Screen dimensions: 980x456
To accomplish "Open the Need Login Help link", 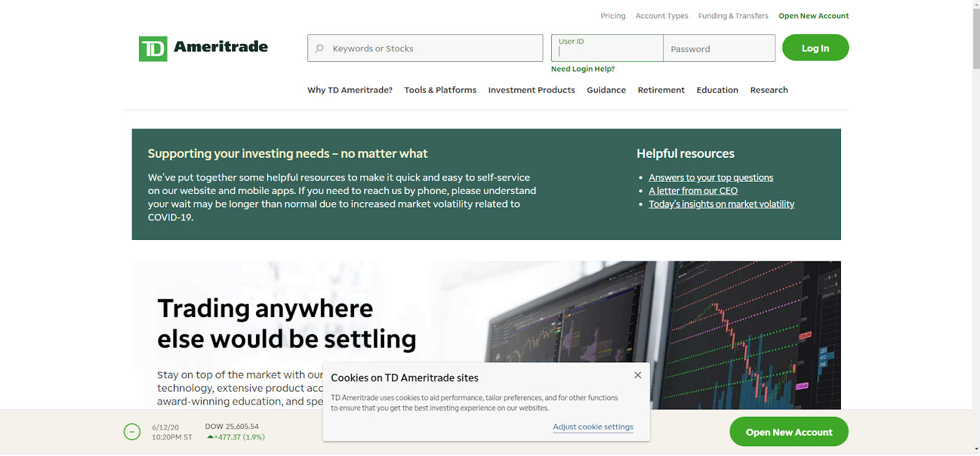I will click(x=582, y=69).
